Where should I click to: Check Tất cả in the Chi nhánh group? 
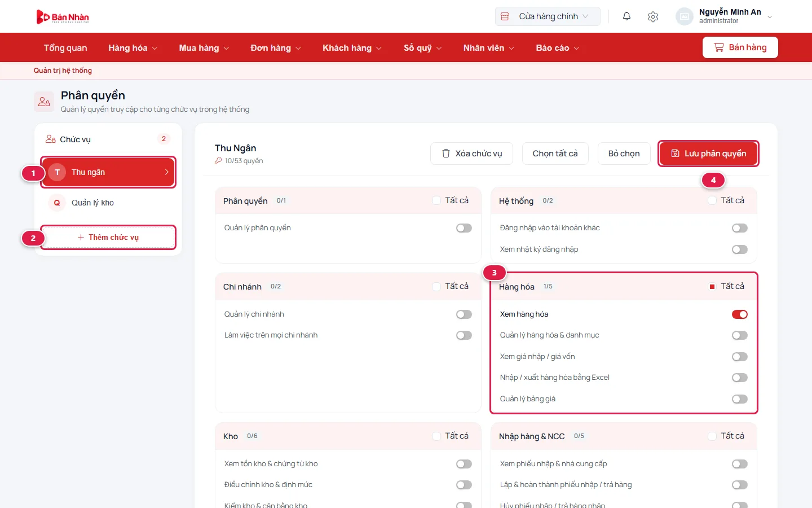point(436,287)
